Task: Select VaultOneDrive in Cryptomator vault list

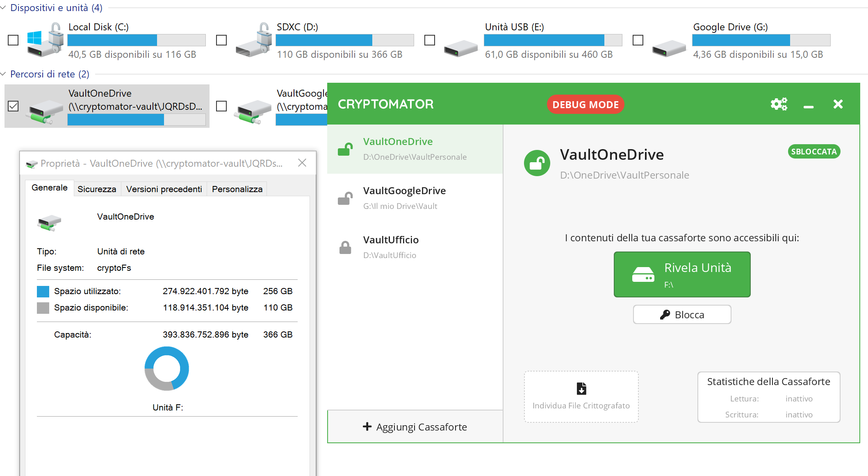Action: coord(415,149)
